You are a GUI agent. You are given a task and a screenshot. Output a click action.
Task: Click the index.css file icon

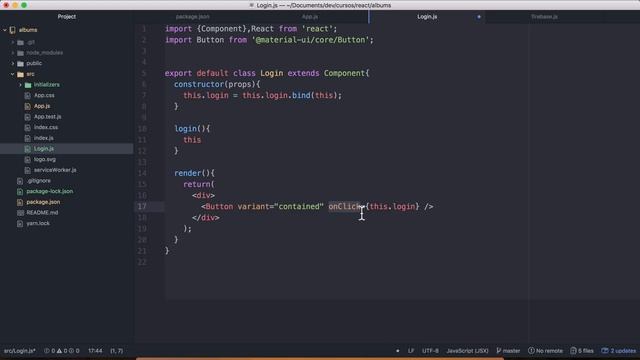[x=27, y=127]
